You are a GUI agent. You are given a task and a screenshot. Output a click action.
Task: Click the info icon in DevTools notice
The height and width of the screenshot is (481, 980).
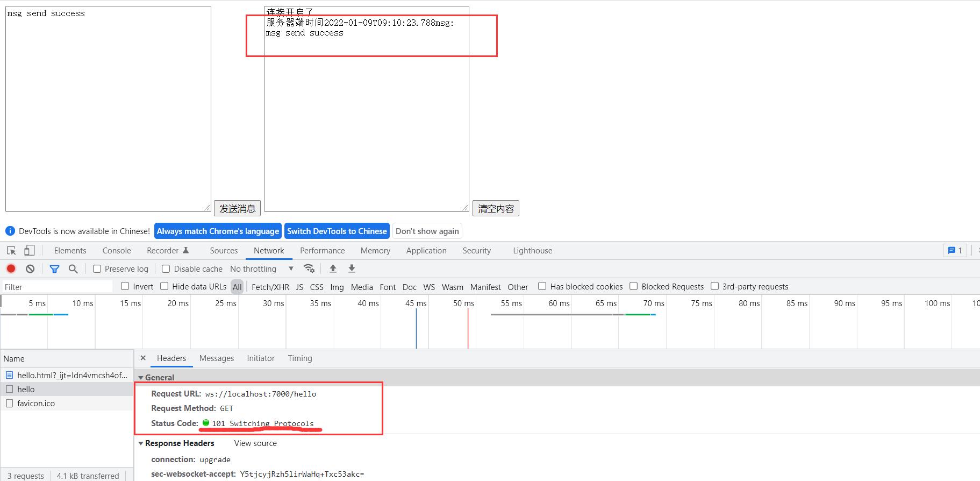[x=10, y=231]
